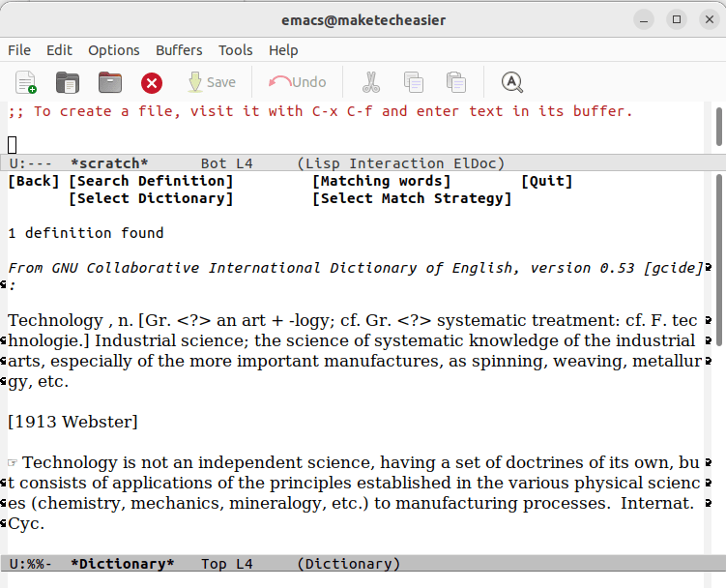Open the Buffers menu
Viewport: 726px width, 588px height.
tap(179, 50)
